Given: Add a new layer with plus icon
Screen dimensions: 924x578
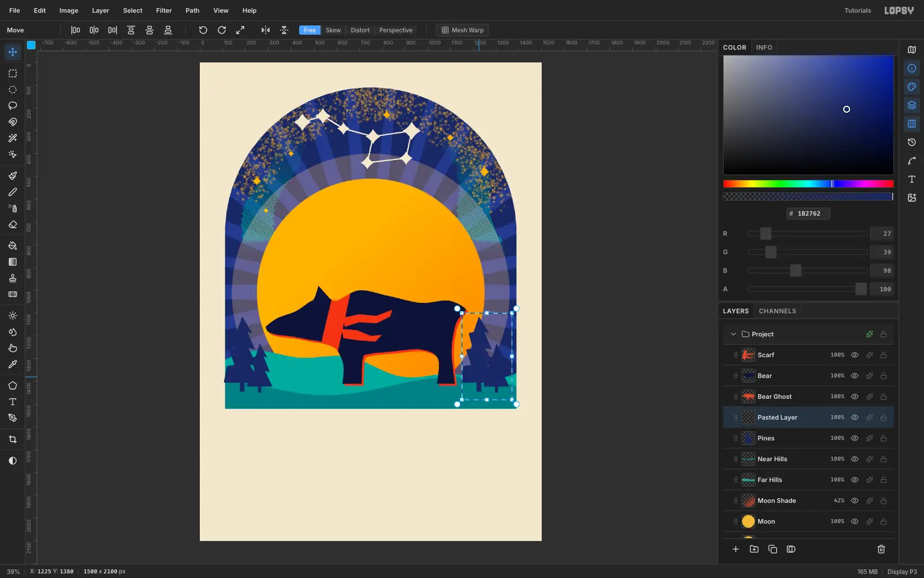Looking at the screenshot, I should click(736, 549).
